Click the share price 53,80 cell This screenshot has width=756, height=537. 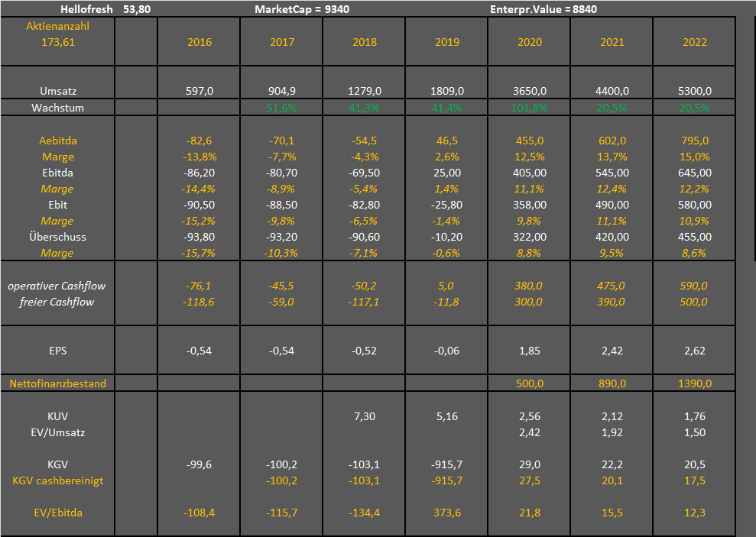136,9
